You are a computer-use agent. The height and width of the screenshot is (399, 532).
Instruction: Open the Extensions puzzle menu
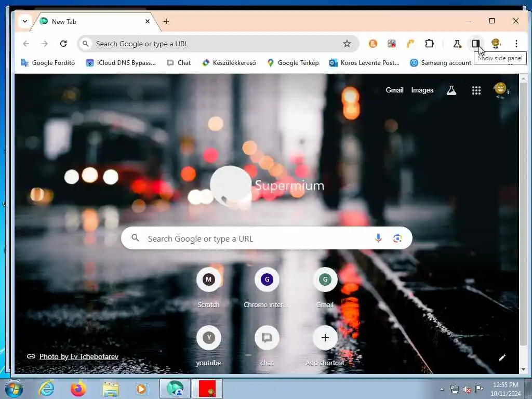[x=429, y=44]
